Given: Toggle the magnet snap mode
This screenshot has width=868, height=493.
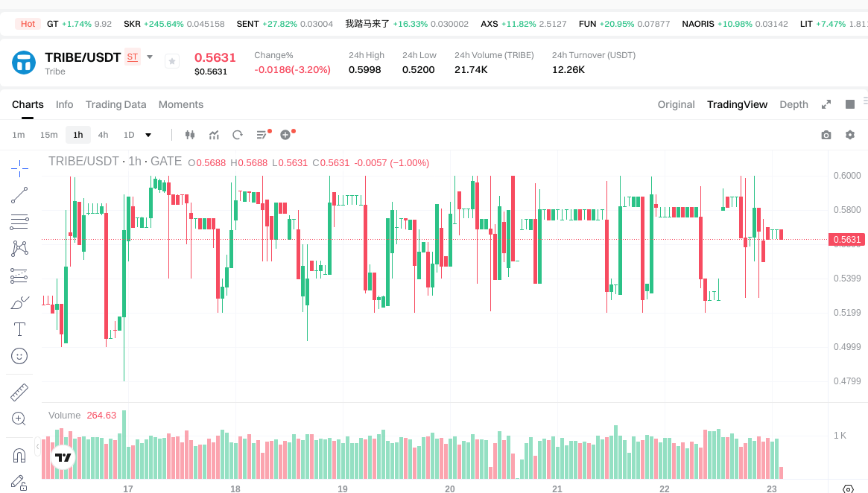Looking at the screenshot, I should pyautogui.click(x=19, y=455).
